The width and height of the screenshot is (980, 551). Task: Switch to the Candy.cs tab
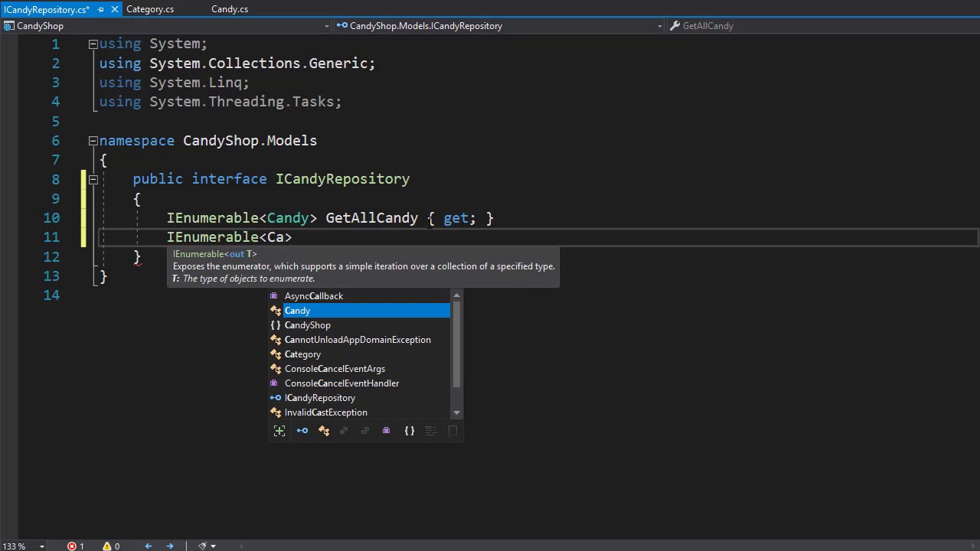(x=230, y=9)
